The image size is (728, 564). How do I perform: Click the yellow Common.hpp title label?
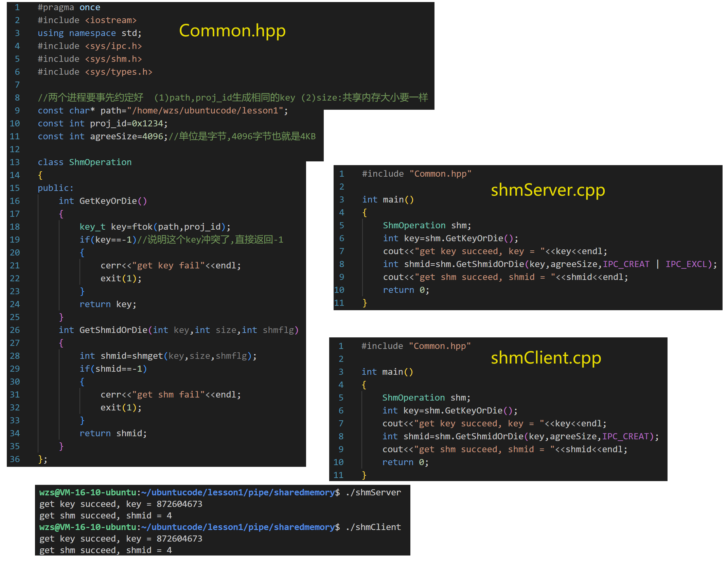[232, 31]
